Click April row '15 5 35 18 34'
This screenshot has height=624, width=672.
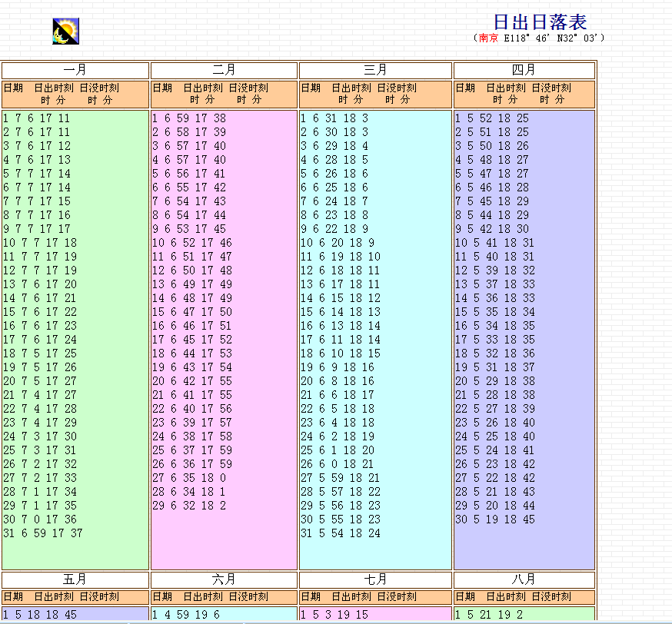495,312
